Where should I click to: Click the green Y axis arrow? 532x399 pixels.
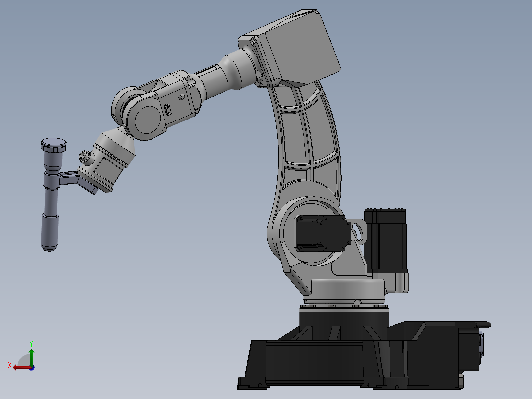tap(31, 358)
